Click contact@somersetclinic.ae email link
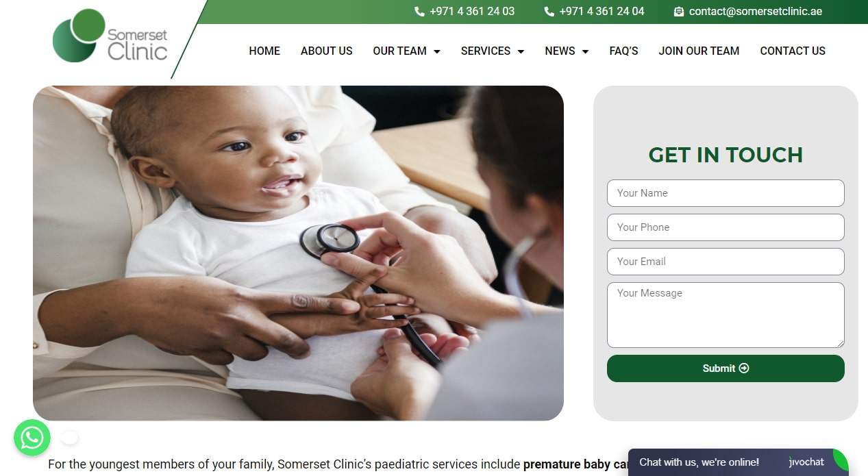The width and height of the screenshot is (868, 476). tap(756, 12)
